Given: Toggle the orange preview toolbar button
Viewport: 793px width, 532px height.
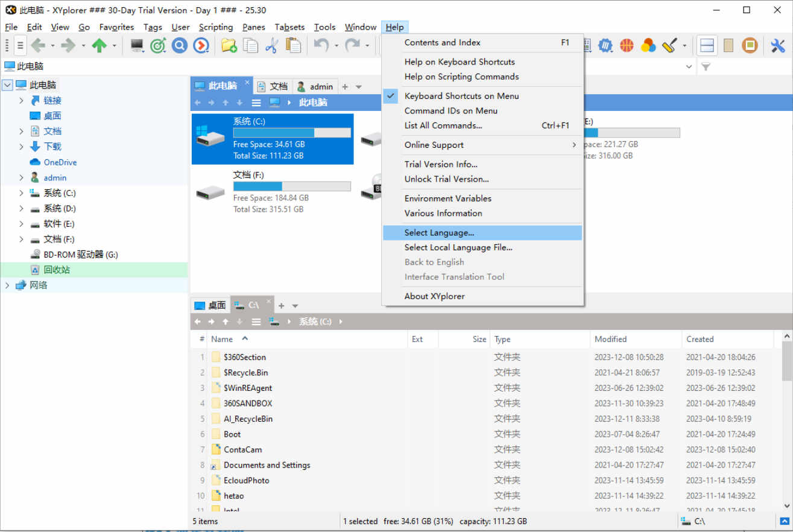Looking at the screenshot, I should coord(750,45).
